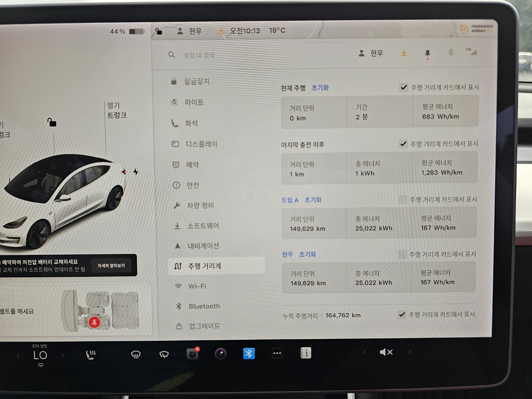Open the 소프트웨어 settings menu
532x399 pixels.
(x=203, y=226)
